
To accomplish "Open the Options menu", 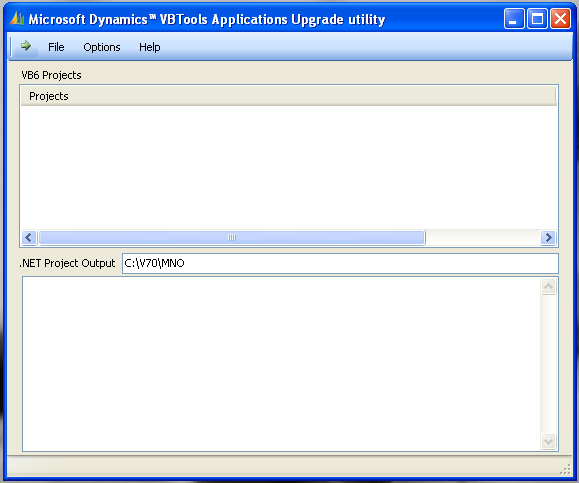I will (102, 47).
